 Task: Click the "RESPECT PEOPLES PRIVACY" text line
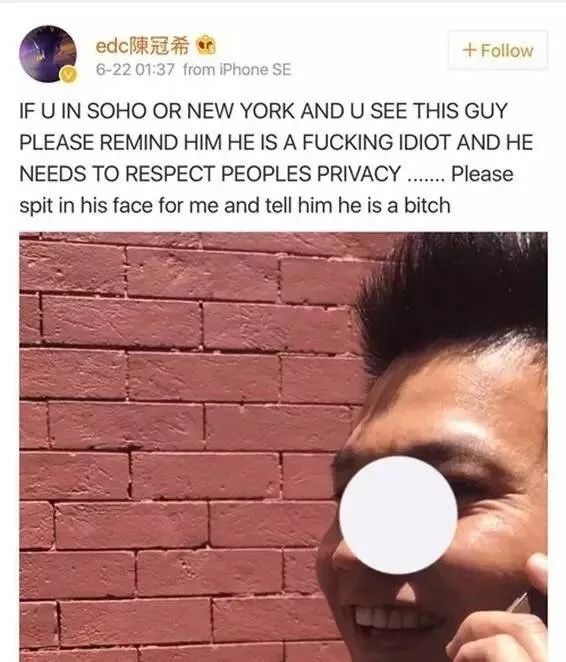point(266,174)
